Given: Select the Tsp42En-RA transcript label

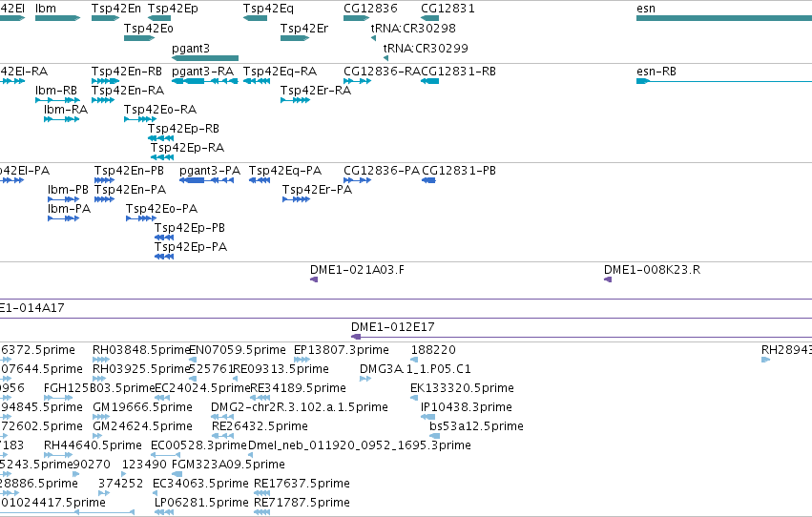Looking at the screenshot, I should 128,90.
